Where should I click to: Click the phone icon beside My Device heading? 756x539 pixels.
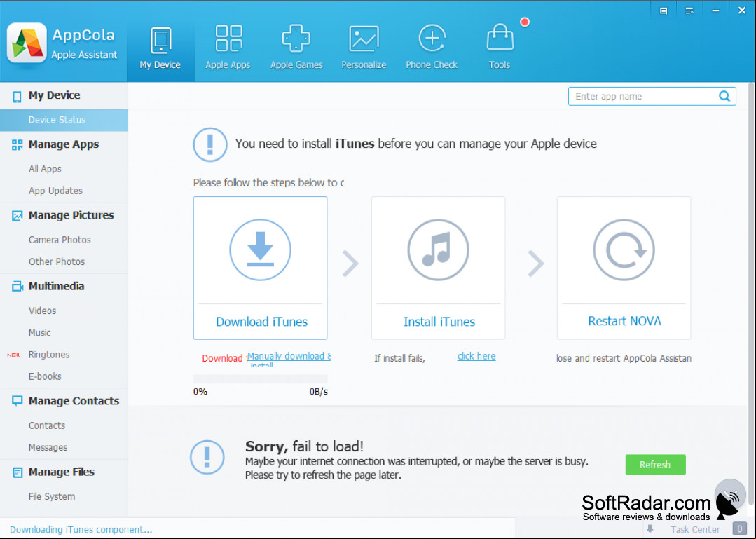pyautogui.click(x=17, y=97)
